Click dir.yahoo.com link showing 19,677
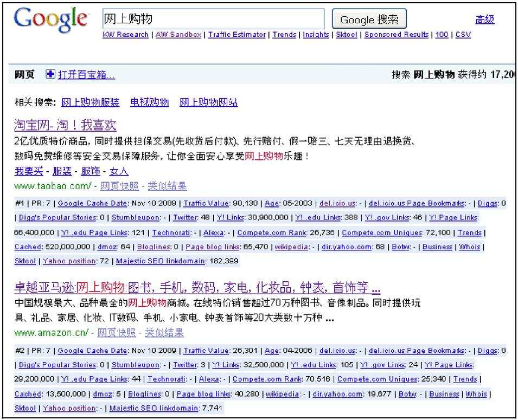Viewport: 518px width, 420px height. pos(337,394)
